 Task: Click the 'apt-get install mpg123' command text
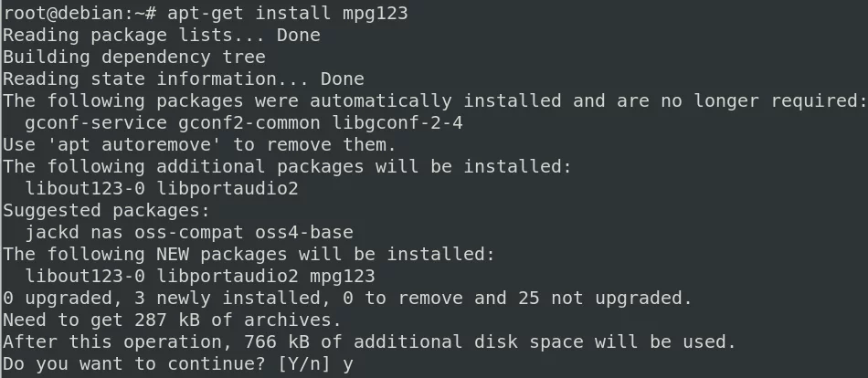coord(287,14)
